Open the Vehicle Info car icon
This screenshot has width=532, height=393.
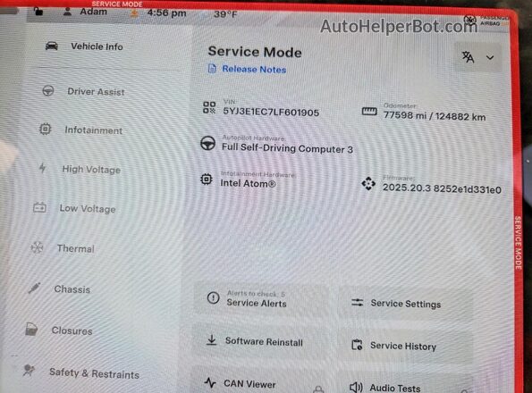pyautogui.click(x=52, y=46)
